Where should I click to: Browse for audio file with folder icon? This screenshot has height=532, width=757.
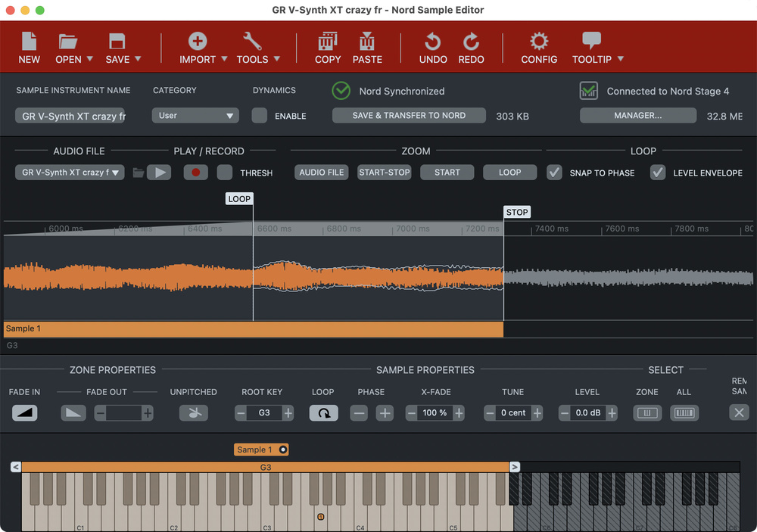coord(139,173)
